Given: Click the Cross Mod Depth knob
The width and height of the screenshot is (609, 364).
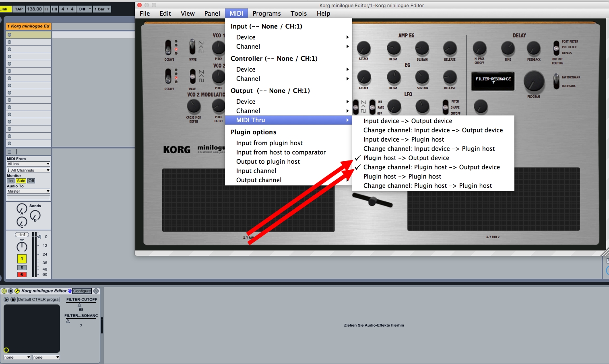Looking at the screenshot, I should point(194,106).
